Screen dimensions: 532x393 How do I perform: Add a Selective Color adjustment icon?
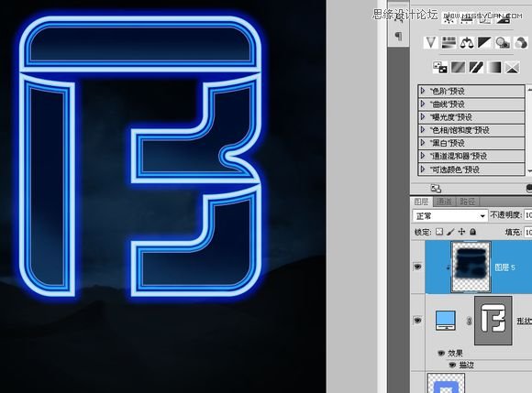click(x=512, y=68)
